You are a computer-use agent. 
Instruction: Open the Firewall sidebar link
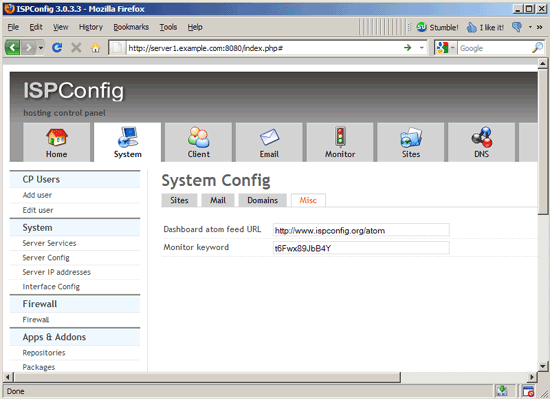click(36, 319)
